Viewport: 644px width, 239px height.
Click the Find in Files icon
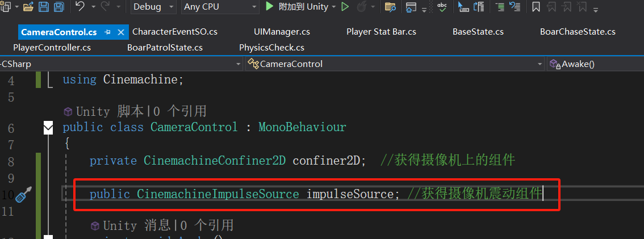[390, 7]
